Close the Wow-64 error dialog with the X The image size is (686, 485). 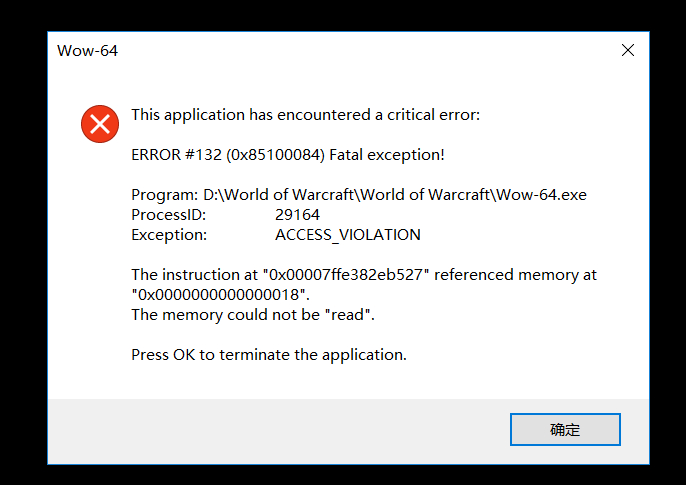[x=628, y=50]
